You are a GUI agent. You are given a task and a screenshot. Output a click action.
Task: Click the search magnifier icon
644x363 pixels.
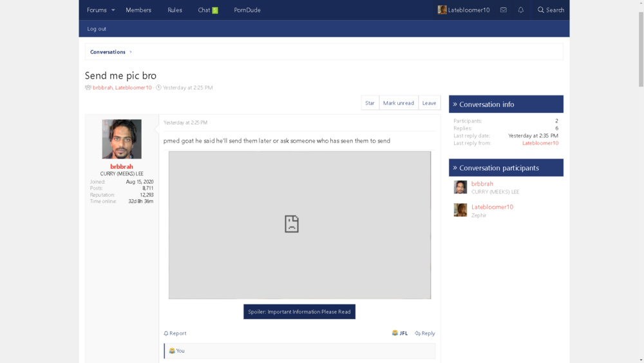(x=541, y=10)
